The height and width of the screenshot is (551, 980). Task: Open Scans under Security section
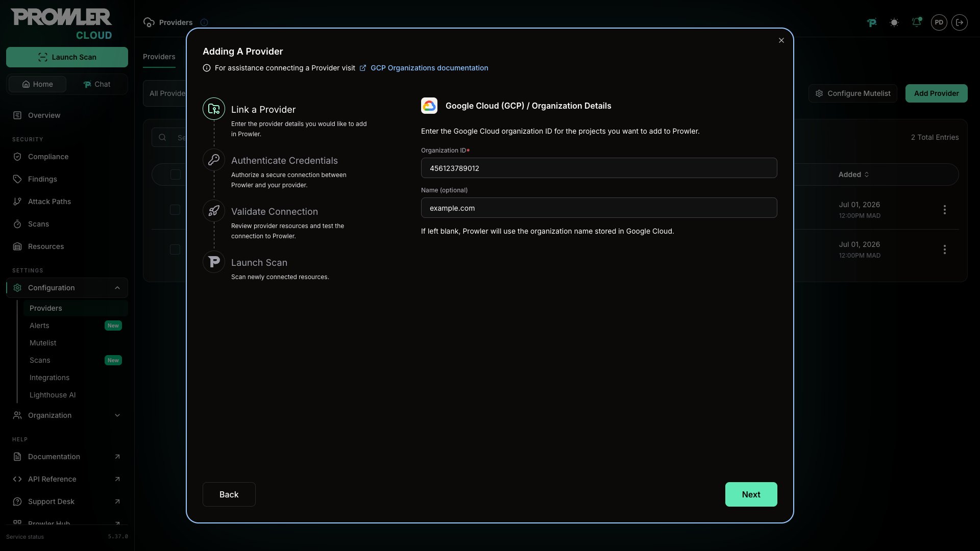point(67,224)
